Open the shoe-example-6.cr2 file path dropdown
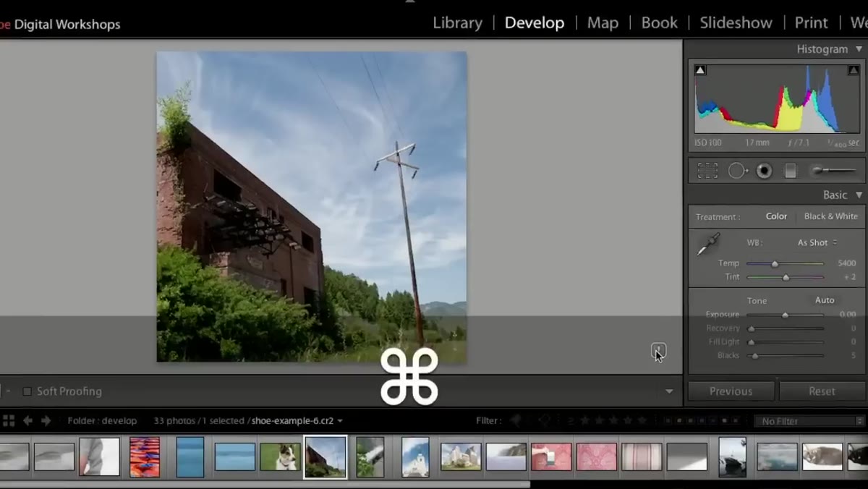Viewport: 868px width, 489px height. pos(297,420)
